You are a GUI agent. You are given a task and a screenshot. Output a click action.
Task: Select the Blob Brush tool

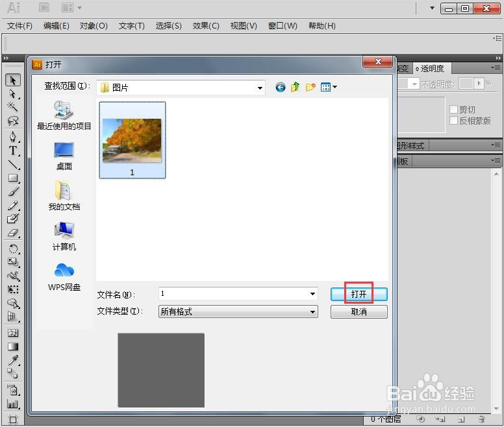pyautogui.click(x=13, y=219)
